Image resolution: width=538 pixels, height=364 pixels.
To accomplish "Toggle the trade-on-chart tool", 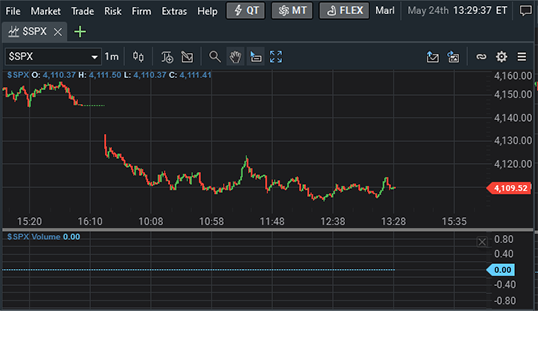I will click(x=256, y=57).
